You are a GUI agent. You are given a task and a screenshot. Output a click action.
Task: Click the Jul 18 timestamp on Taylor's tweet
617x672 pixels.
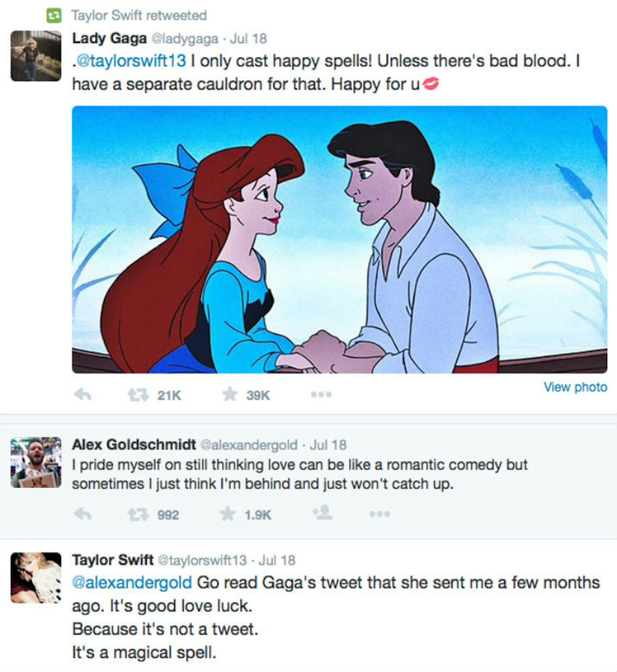(x=277, y=560)
